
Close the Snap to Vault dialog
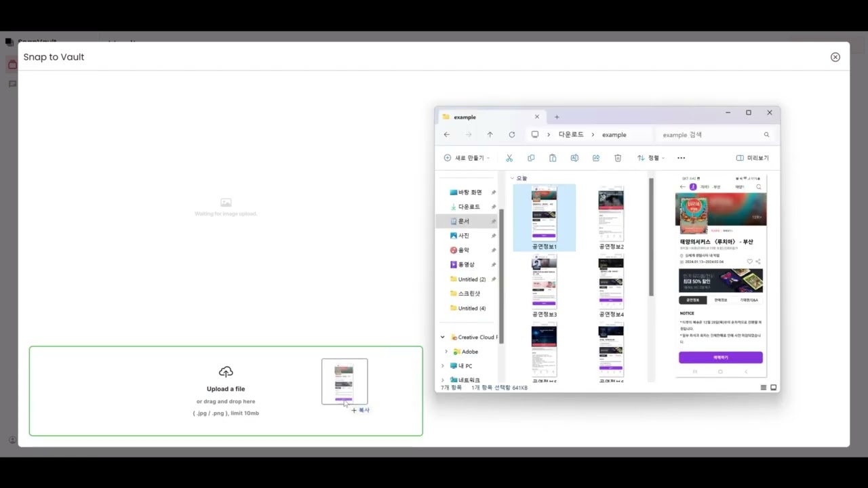[835, 57]
